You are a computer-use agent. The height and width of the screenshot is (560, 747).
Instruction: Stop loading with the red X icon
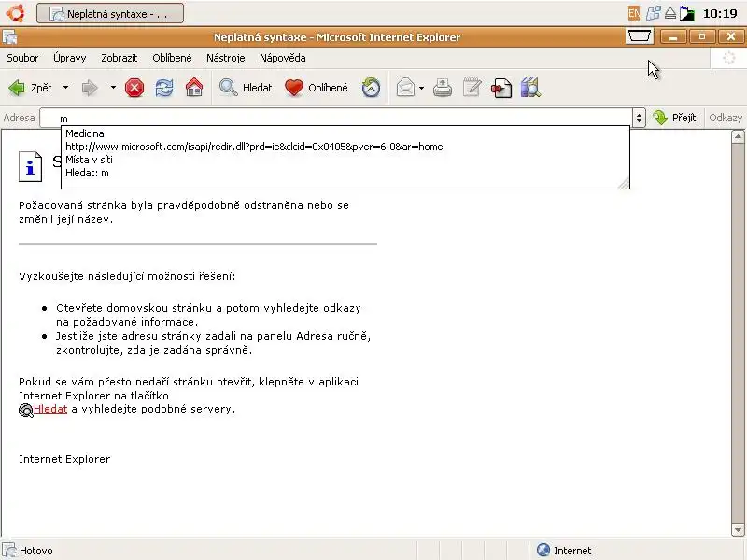tap(134, 88)
